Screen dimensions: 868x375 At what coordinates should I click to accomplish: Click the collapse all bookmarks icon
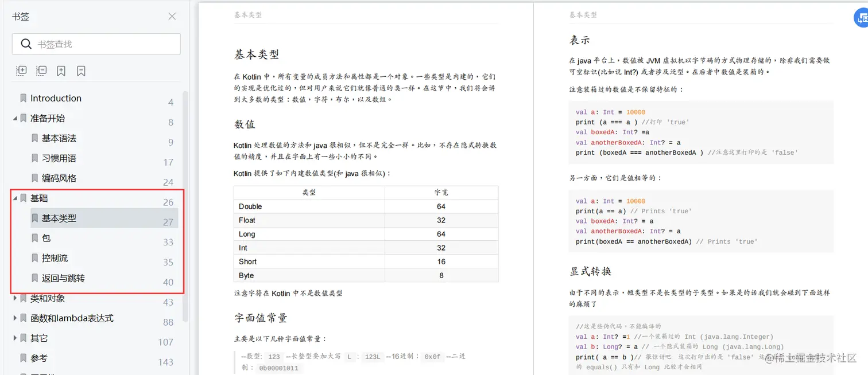point(41,71)
